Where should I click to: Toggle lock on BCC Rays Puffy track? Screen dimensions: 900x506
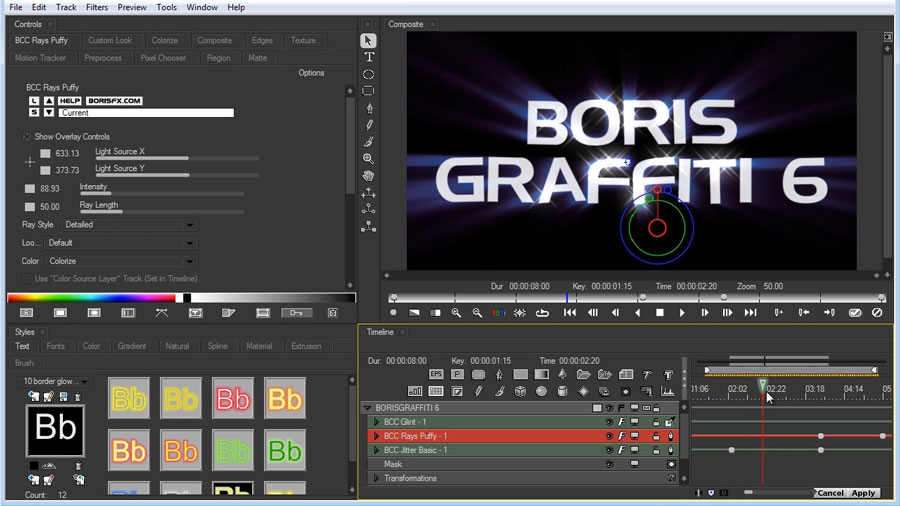click(x=656, y=436)
